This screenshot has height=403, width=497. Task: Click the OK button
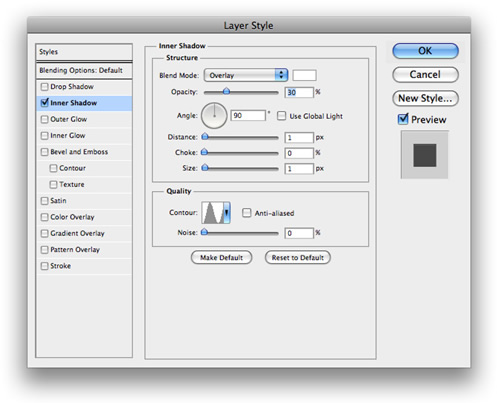point(425,51)
